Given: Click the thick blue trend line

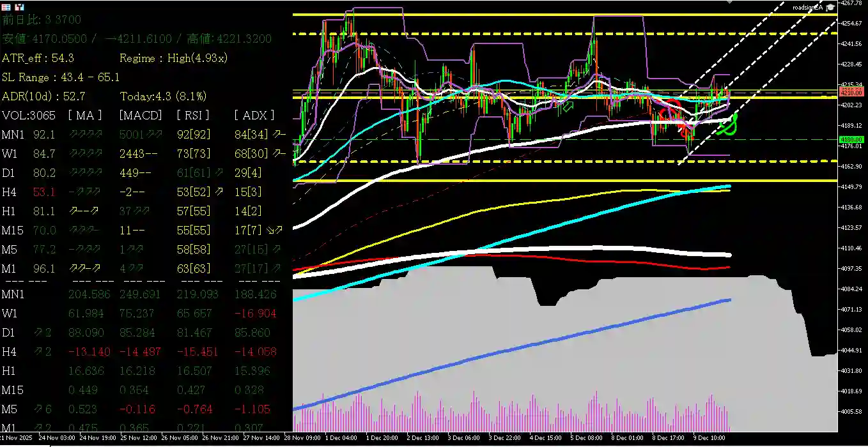Looking at the screenshot, I should (511, 353).
